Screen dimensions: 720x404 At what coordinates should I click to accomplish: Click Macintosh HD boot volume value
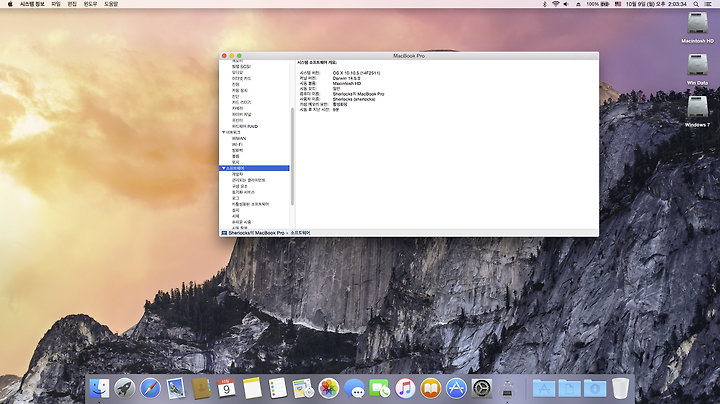pos(347,84)
